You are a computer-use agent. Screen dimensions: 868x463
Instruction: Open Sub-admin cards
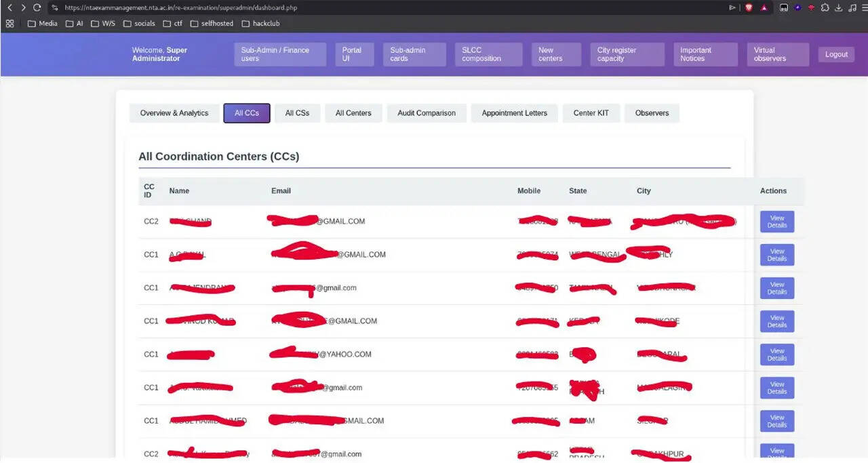click(414, 54)
